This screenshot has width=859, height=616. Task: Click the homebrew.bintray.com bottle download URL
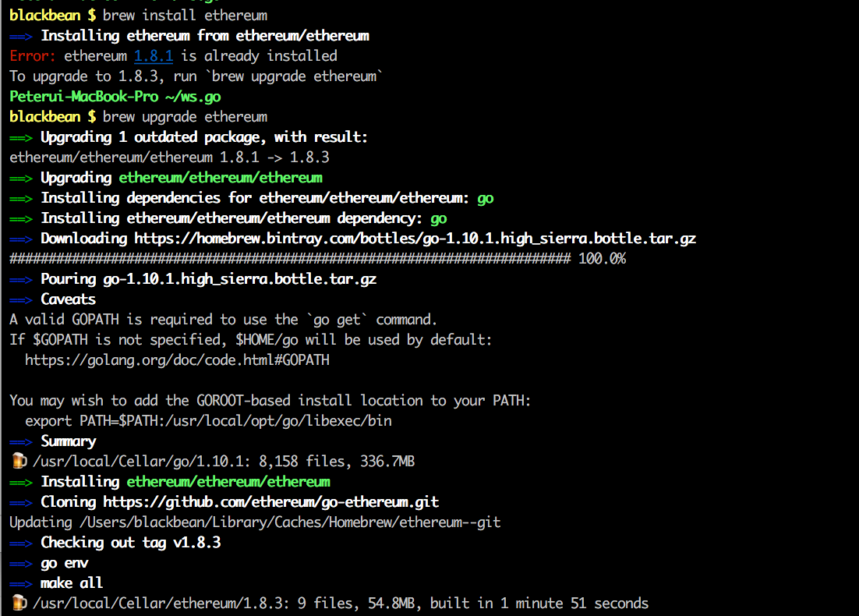(415, 239)
